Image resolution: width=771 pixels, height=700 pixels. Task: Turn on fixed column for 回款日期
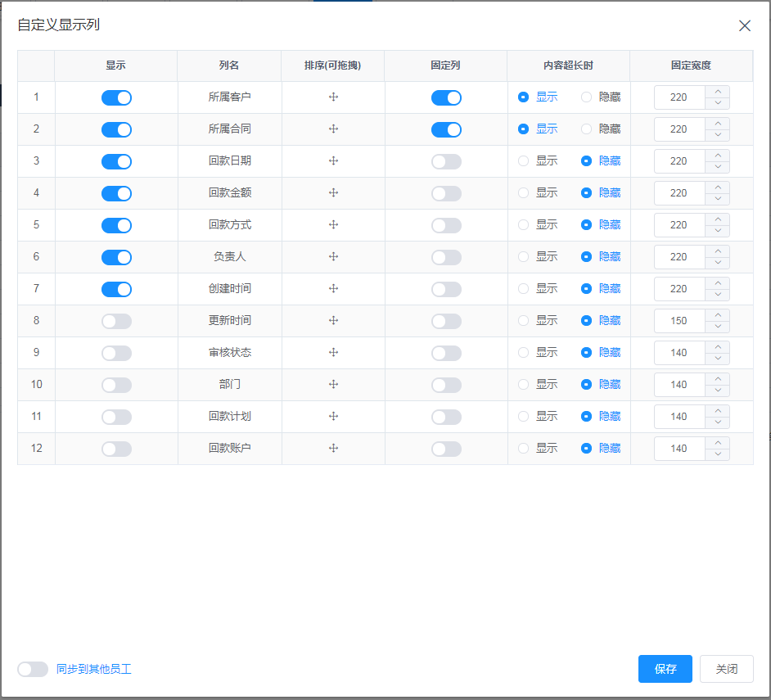[x=446, y=162]
